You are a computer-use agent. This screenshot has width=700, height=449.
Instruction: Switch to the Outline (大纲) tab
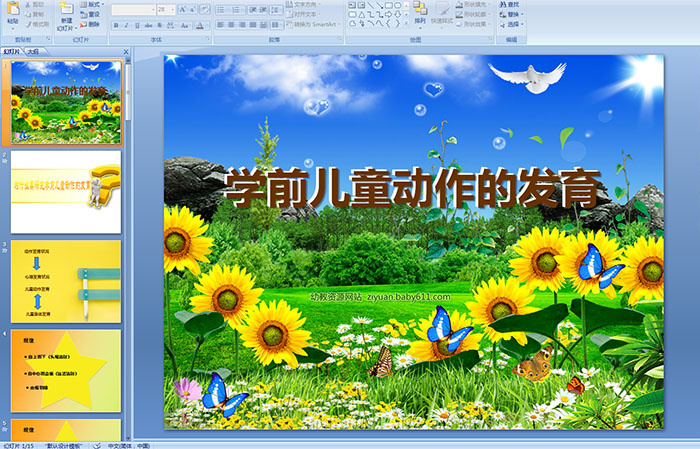click(x=33, y=52)
